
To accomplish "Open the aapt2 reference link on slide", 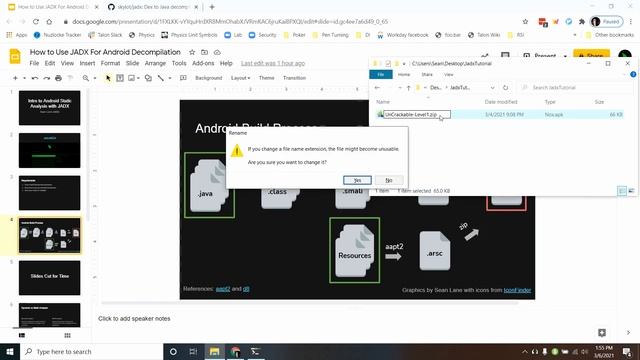I will [223, 289].
